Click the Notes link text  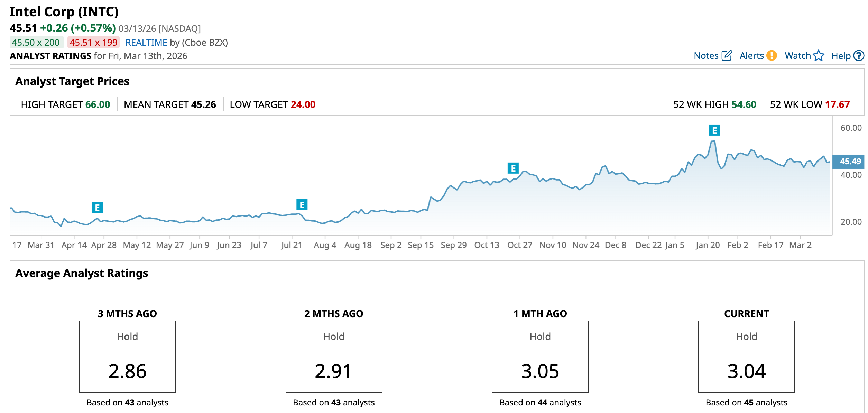[706, 56]
